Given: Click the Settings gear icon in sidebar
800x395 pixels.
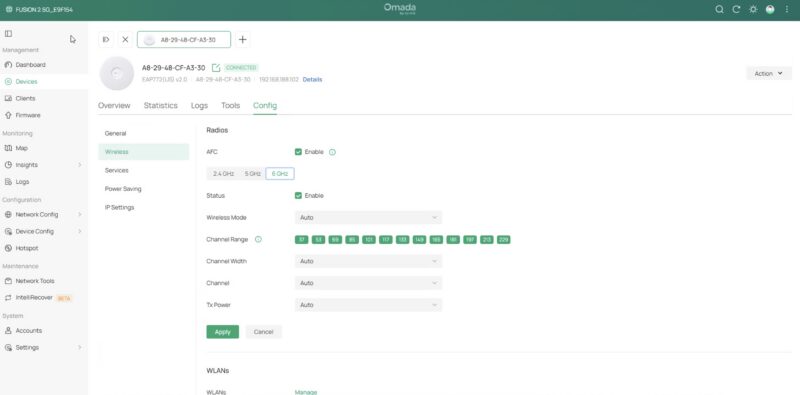Looking at the screenshot, I should (x=8, y=347).
